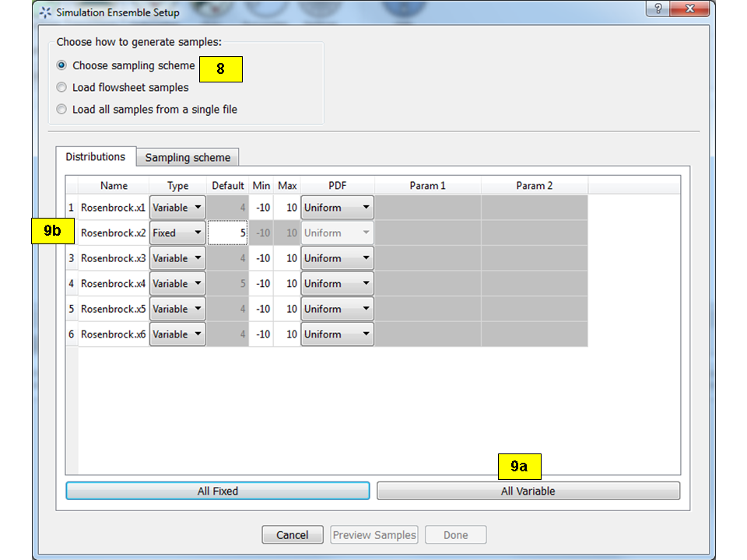Select row header 2 in the table
Screen dimensions: 747x560
(x=71, y=232)
